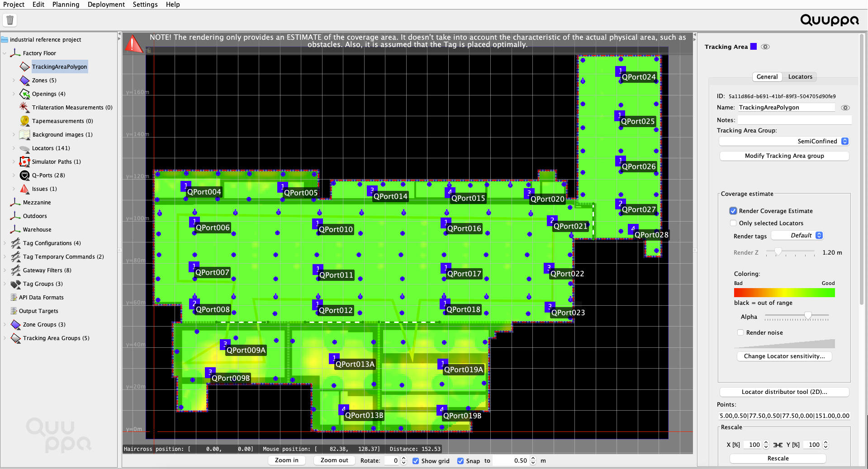Enable Only selected Locators checkbox

coord(733,223)
